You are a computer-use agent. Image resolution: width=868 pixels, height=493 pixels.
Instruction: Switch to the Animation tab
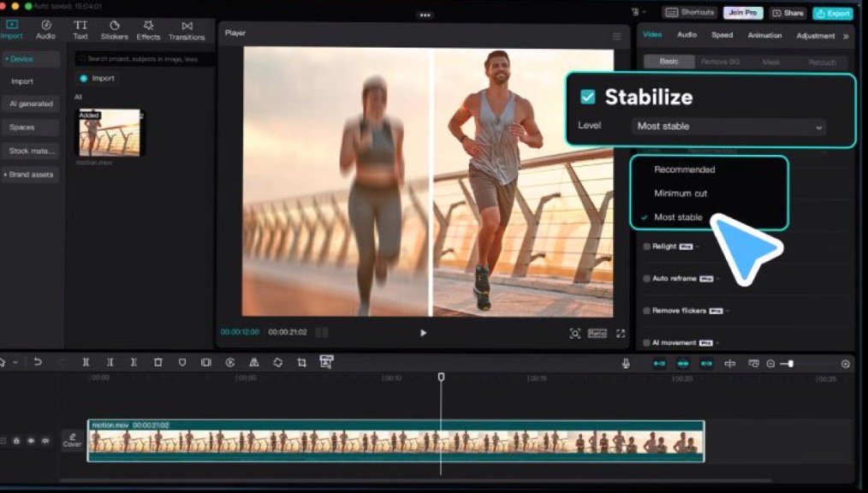pyautogui.click(x=764, y=35)
